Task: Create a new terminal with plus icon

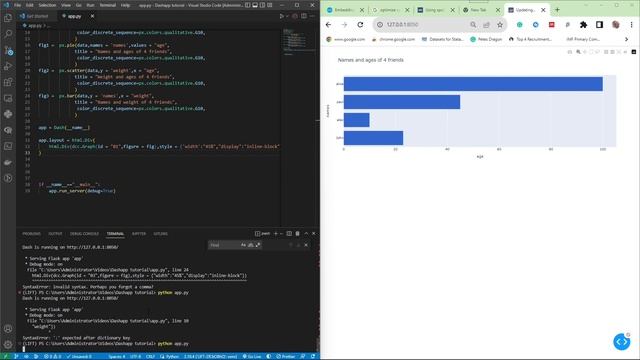Action: [276, 233]
